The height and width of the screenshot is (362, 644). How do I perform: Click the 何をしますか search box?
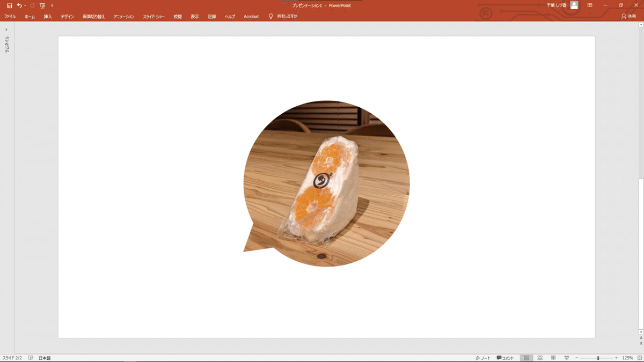coord(287,17)
